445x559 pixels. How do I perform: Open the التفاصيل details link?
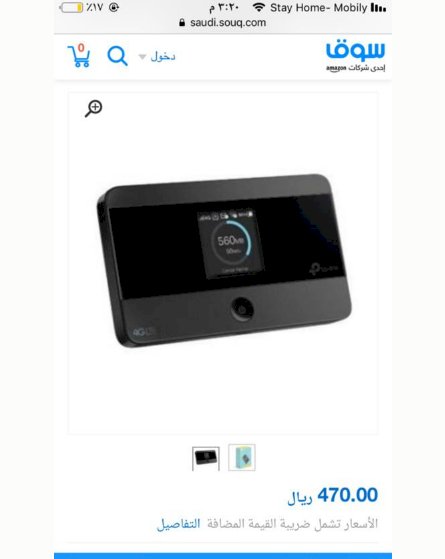click(x=179, y=524)
